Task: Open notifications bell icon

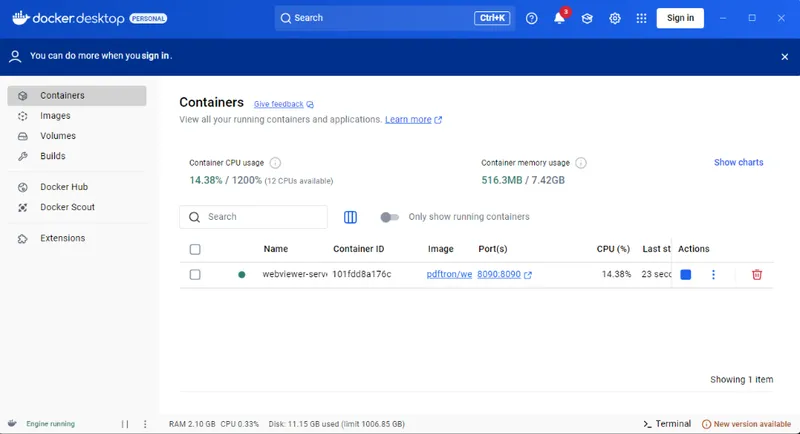Action: pyautogui.click(x=559, y=18)
